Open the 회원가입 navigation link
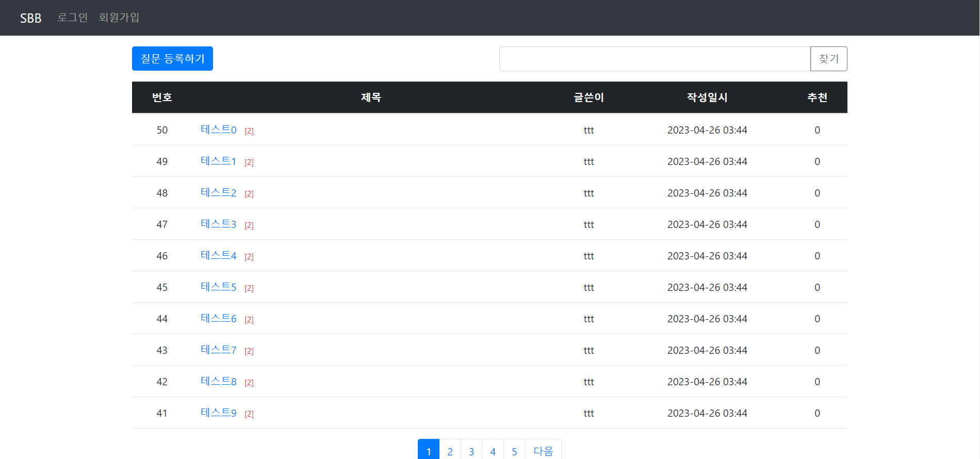The height and width of the screenshot is (459, 980). coord(119,18)
